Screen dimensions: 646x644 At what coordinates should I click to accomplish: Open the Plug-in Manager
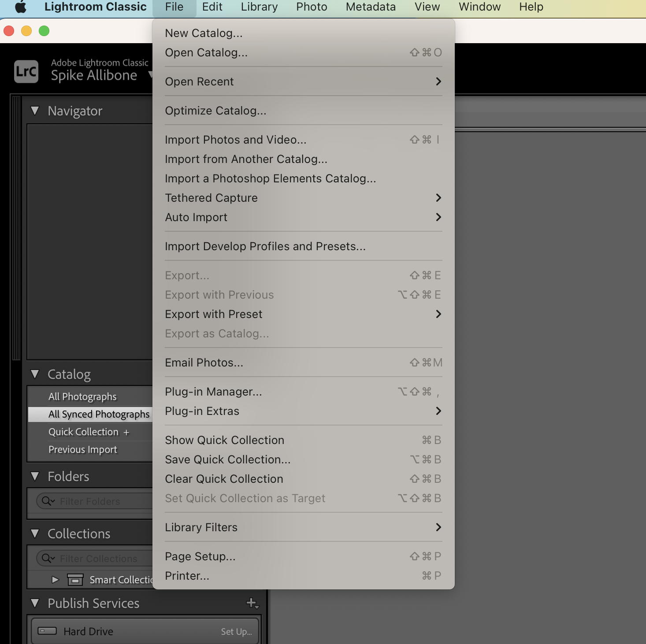click(x=304, y=392)
